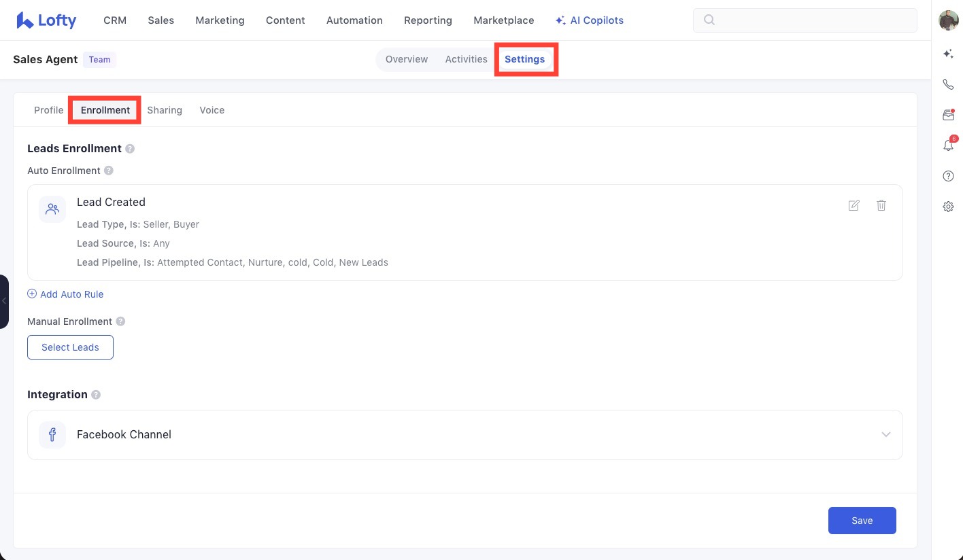Image resolution: width=963 pixels, height=560 pixels.
Task: Edit the Lead Created rule
Action: [x=854, y=205]
